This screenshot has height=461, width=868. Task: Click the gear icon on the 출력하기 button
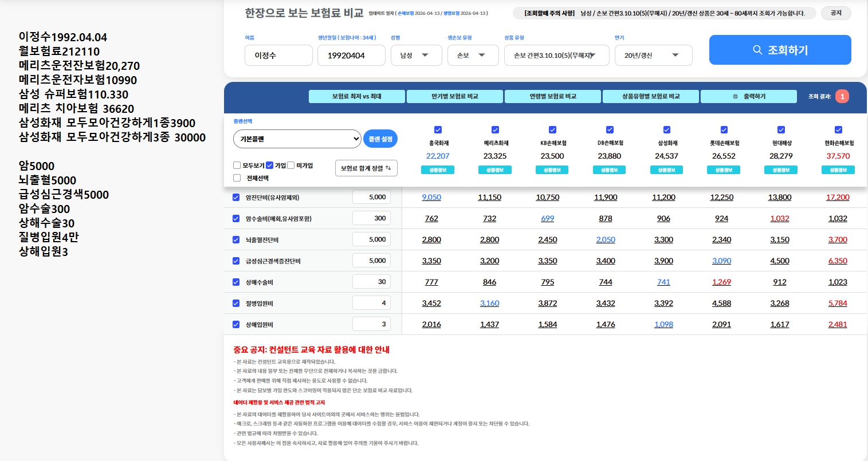(736, 96)
